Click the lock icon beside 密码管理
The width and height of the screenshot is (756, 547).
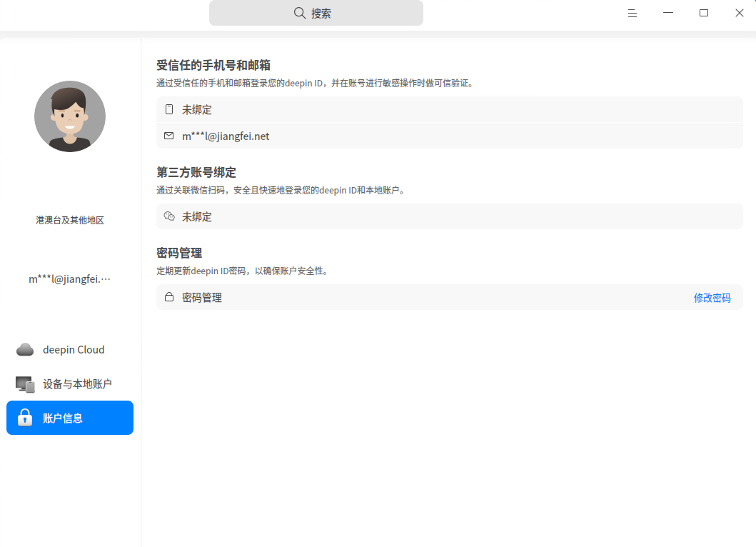pyautogui.click(x=169, y=296)
